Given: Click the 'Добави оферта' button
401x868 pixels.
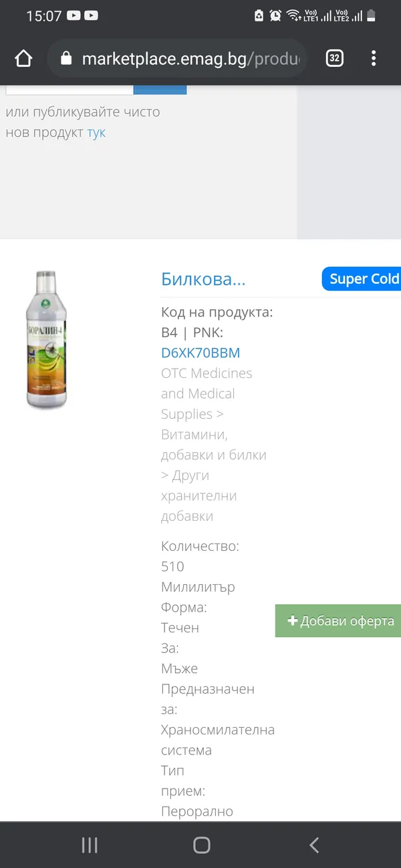Looking at the screenshot, I should click(338, 621).
